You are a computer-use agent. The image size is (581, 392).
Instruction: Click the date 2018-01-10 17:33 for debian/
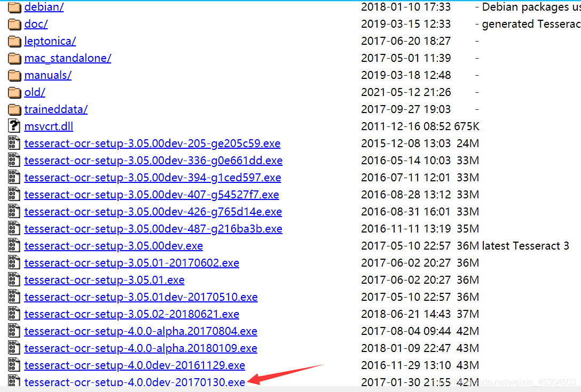[406, 7]
